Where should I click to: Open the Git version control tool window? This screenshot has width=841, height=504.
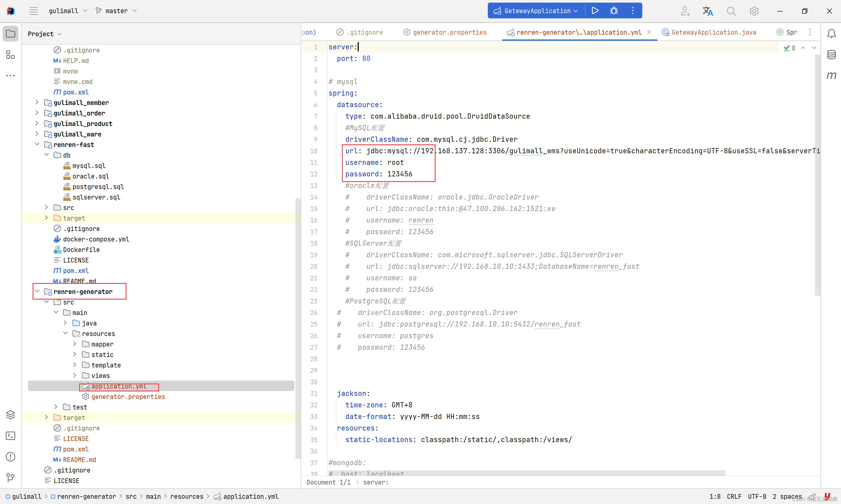point(11,477)
